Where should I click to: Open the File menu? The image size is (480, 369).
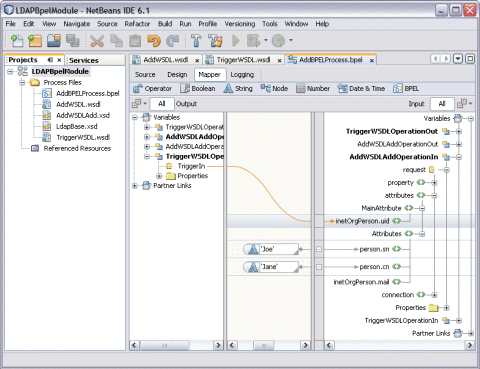[11, 24]
